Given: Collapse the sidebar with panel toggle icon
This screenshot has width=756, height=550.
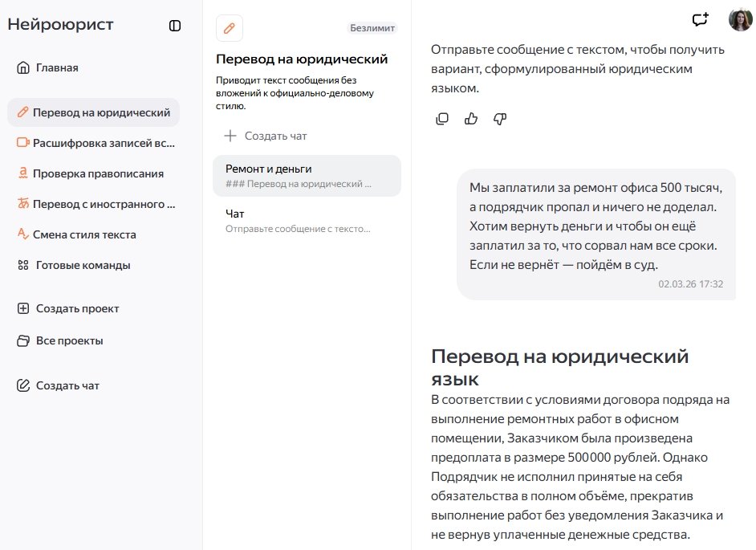Looking at the screenshot, I should pos(175,26).
